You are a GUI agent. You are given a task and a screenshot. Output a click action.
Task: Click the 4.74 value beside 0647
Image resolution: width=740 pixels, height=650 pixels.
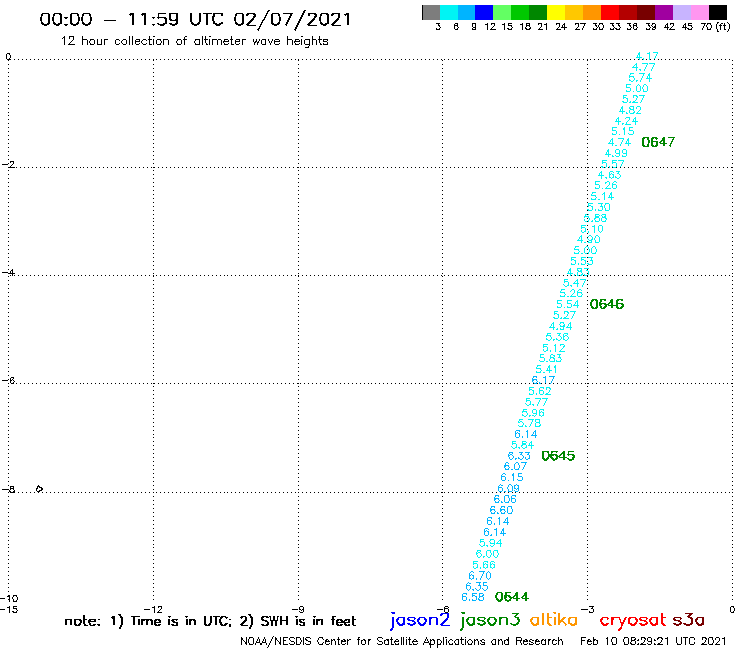coord(619,143)
